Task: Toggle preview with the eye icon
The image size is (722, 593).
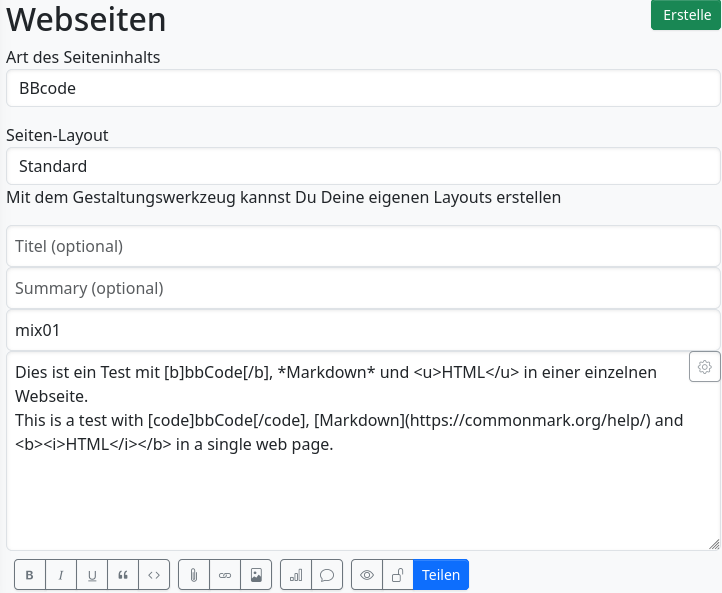Action: coord(367,575)
